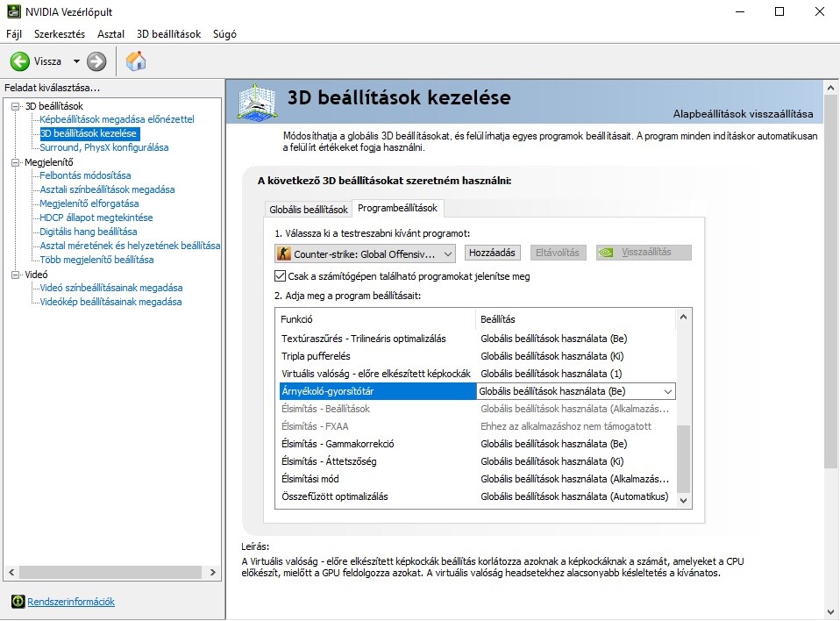Image resolution: width=840 pixels, height=621 pixels.
Task: Open the program selection dropdown
Action: [x=447, y=253]
